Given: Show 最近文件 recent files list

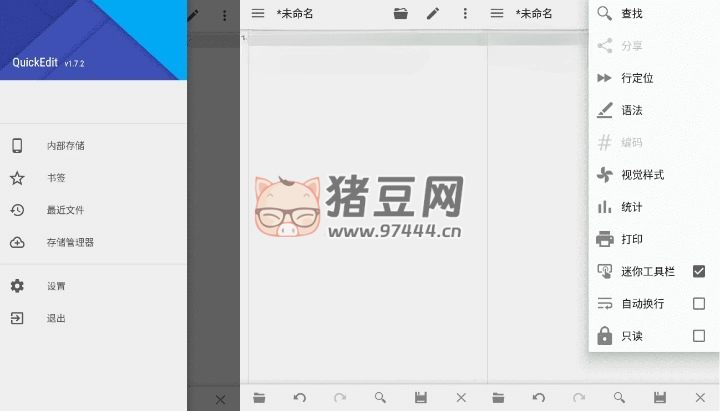Looking at the screenshot, I should [64, 210].
